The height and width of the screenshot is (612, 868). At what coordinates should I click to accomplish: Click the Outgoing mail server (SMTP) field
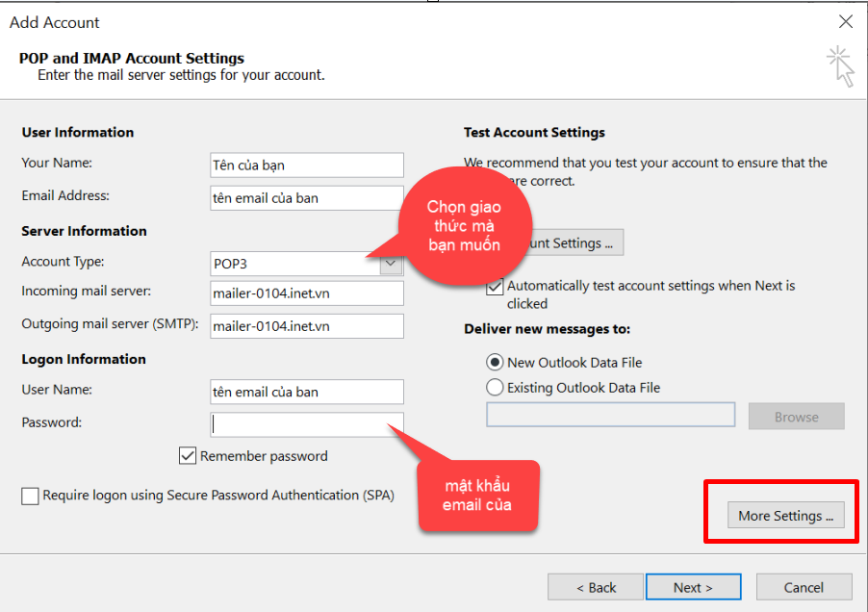306,326
